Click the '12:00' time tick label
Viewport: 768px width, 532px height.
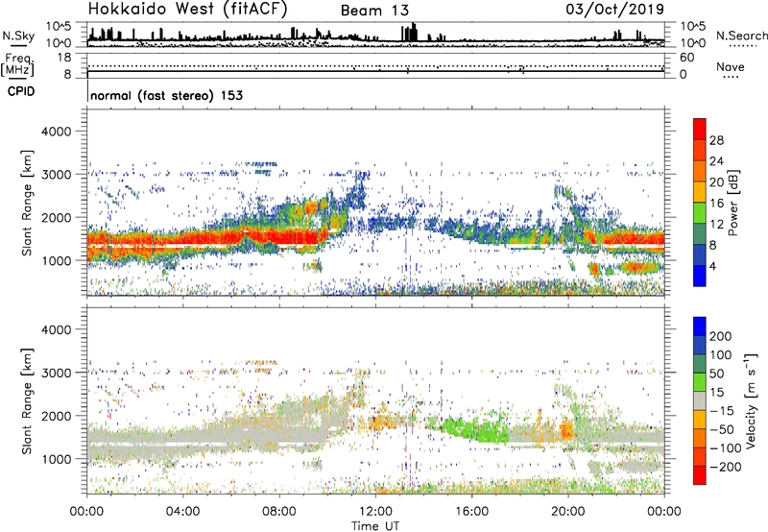tap(375, 512)
